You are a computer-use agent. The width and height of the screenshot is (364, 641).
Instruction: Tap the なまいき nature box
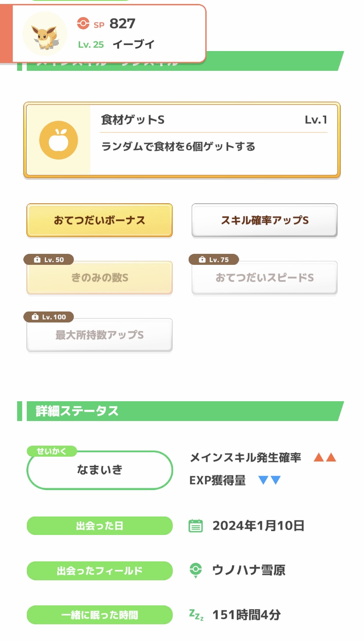point(99,470)
